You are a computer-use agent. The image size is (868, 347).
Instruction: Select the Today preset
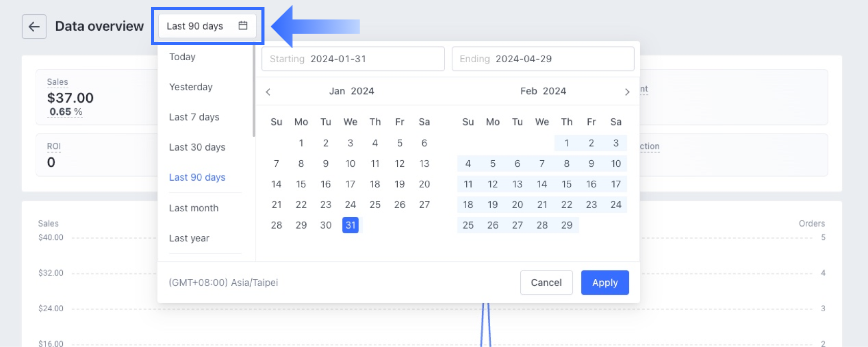click(182, 57)
